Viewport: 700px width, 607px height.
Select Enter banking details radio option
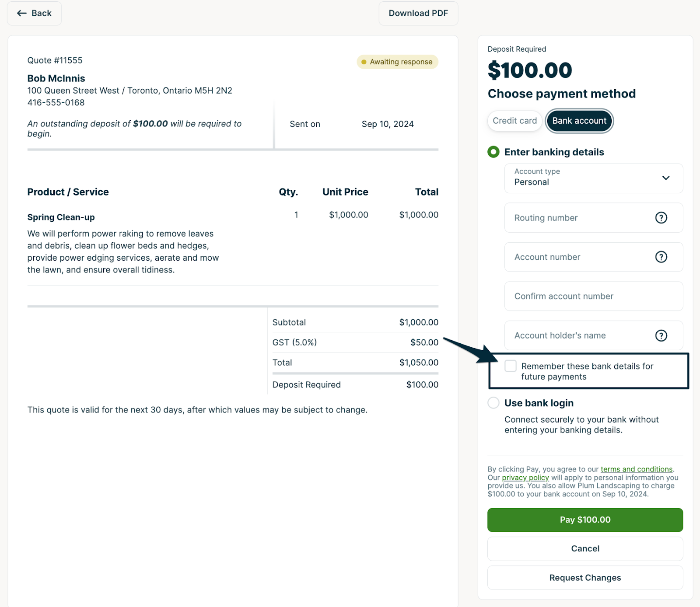click(x=493, y=152)
